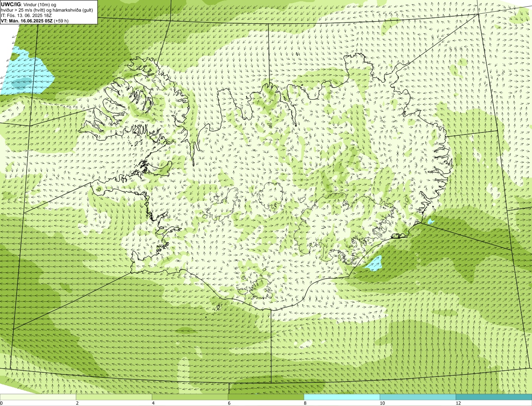Screen dimensions: 532x406
Task: Click the legend tick label "2"
Action: point(77,403)
